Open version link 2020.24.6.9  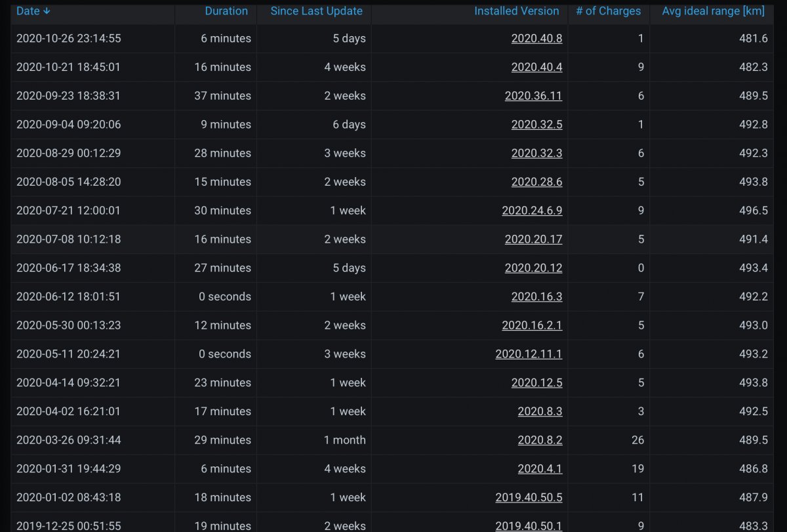click(x=532, y=211)
